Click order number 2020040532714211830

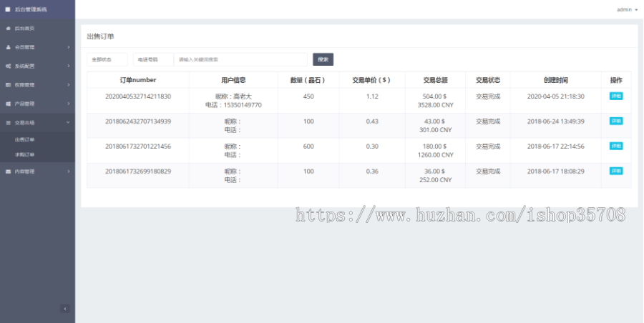click(138, 96)
